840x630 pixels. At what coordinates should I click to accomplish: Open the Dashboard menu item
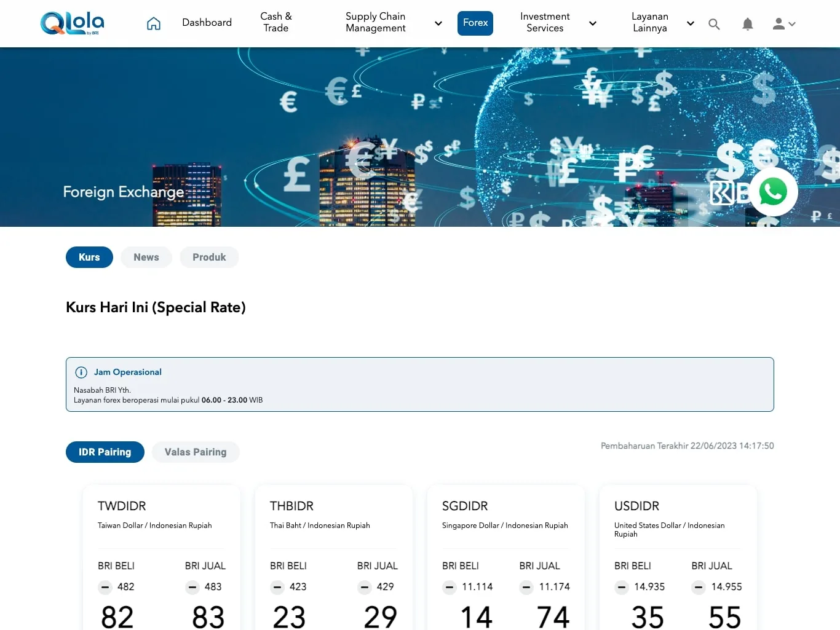(207, 23)
